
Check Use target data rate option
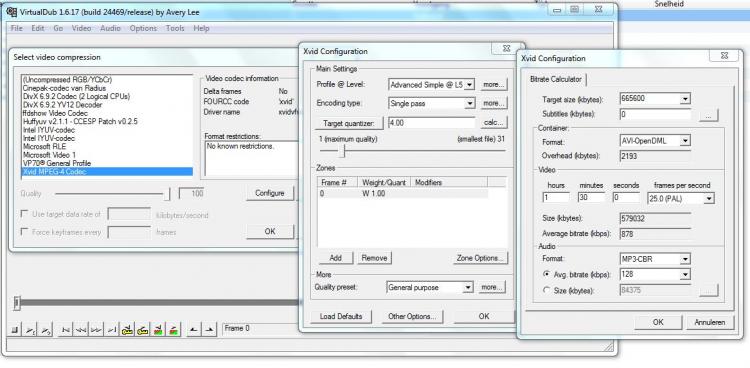(24, 214)
